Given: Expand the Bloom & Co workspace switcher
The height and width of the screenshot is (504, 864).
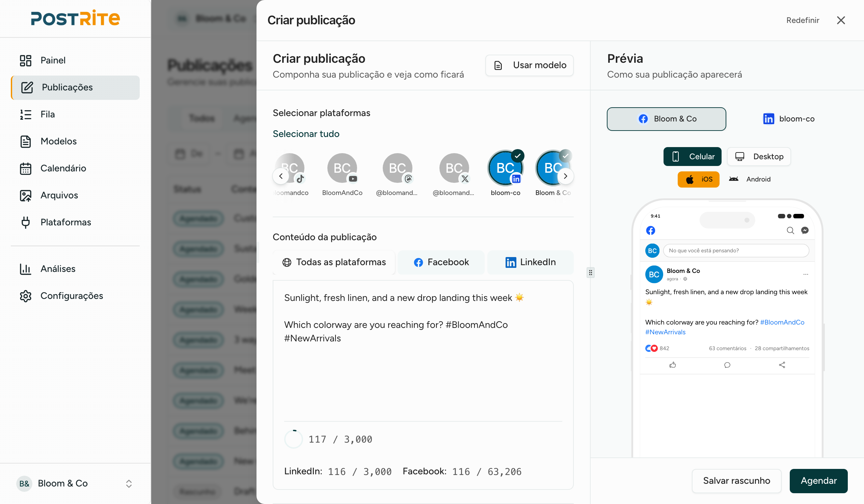Looking at the screenshot, I should click(x=75, y=483).
